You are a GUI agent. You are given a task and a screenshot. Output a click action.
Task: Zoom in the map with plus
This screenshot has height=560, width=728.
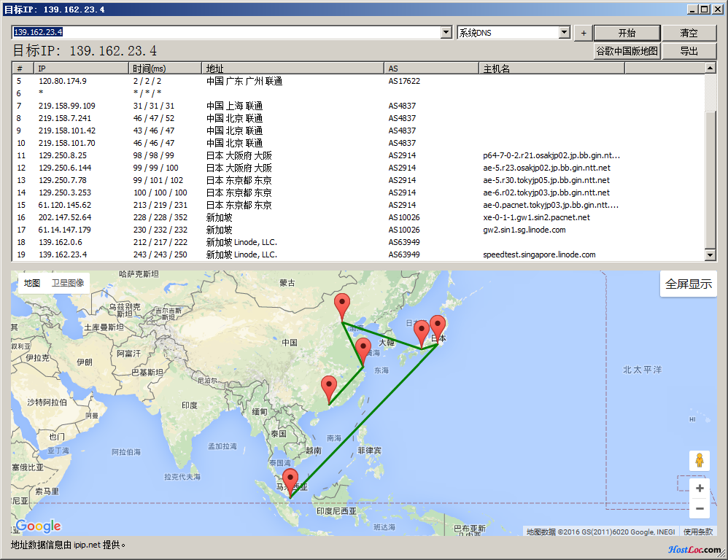[x=700, y=488]
